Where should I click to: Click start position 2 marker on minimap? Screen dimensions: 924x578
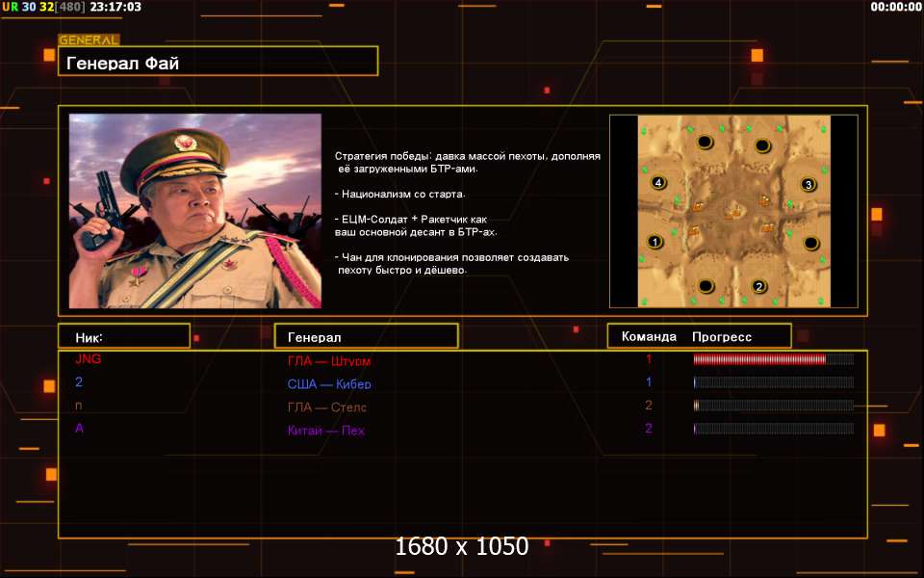(759, 287)
